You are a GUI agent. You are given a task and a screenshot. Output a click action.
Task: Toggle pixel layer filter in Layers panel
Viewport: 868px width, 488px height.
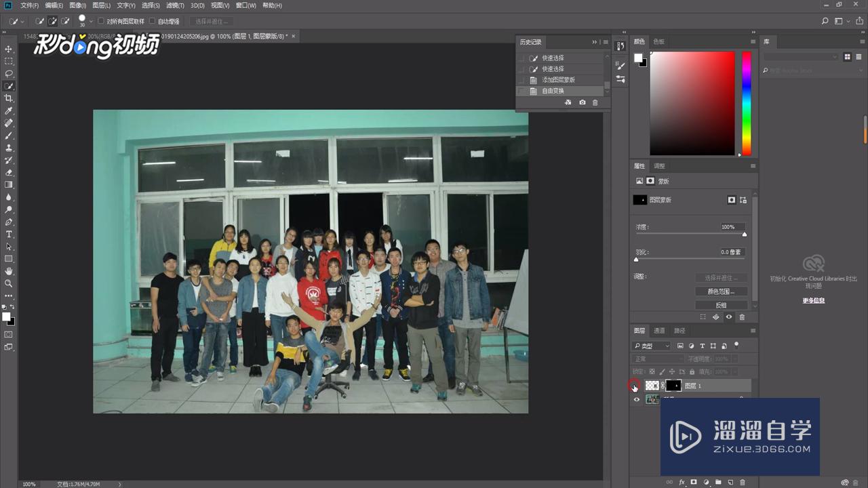[x=680, y=346]
